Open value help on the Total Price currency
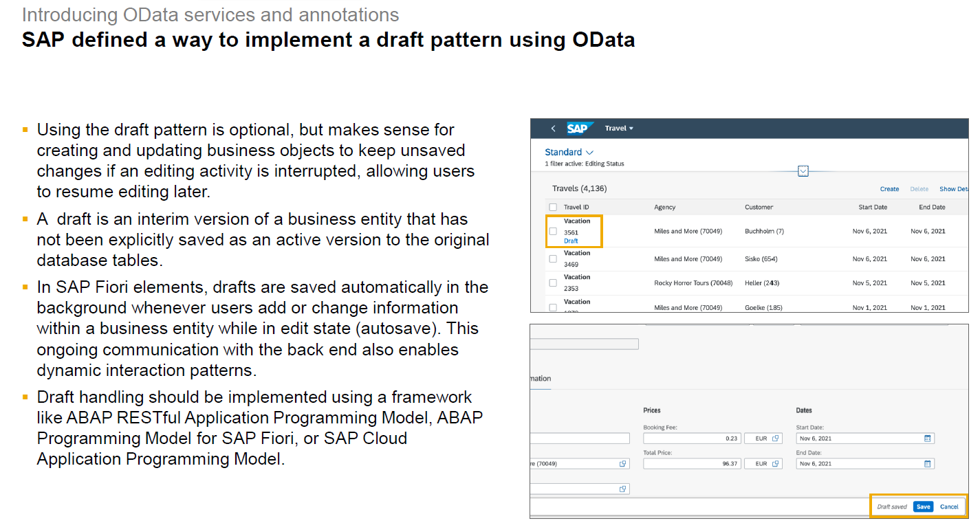Image resolution: width=980 pixels, height=532 pixels. click(775, 464)
